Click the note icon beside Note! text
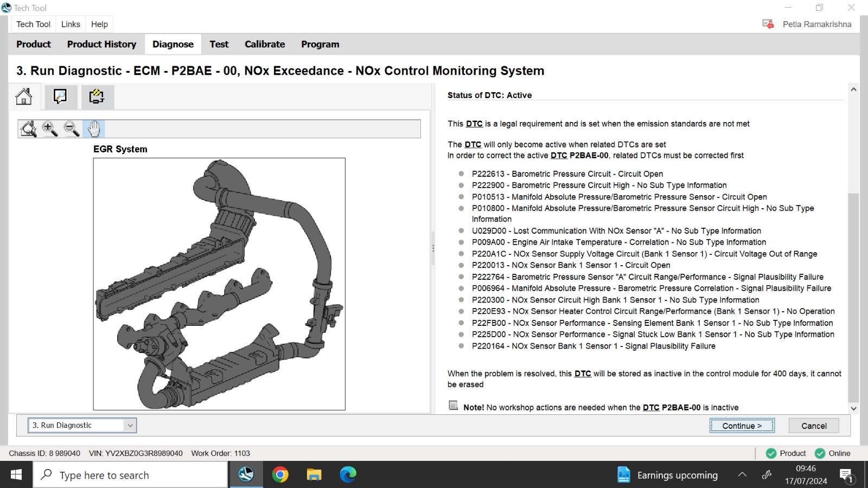The width and height of the screenshot is (868, 488). (x=454, y=406)
